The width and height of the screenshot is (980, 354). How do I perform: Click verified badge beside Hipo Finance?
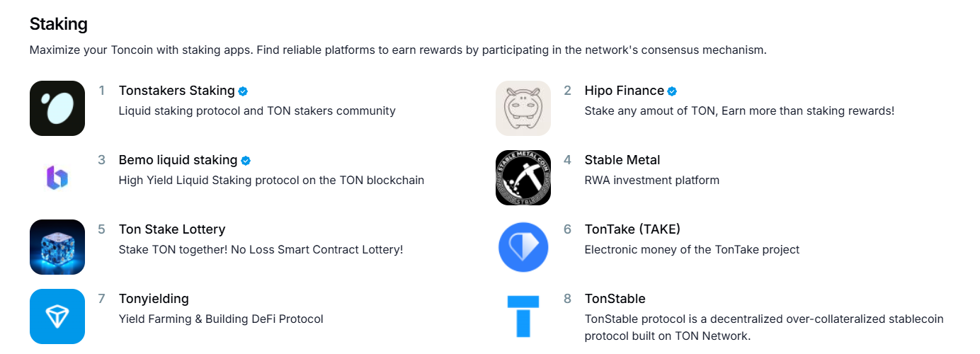coord(672,91)
